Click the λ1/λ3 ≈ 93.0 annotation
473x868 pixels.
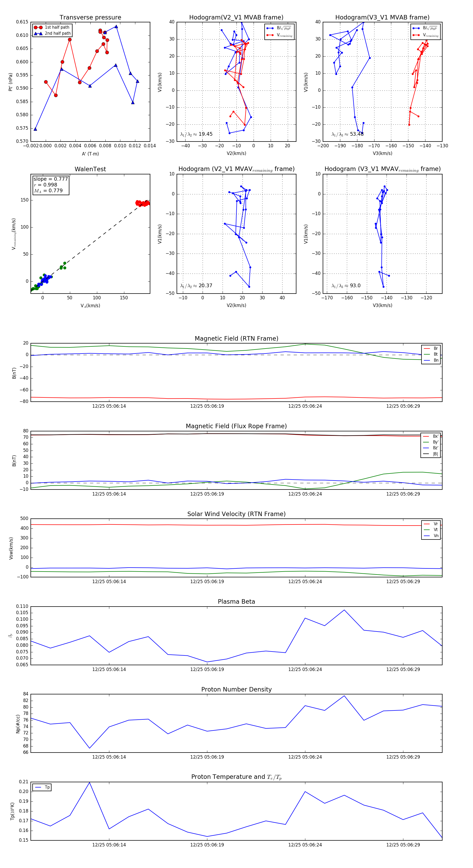point(346,286)
